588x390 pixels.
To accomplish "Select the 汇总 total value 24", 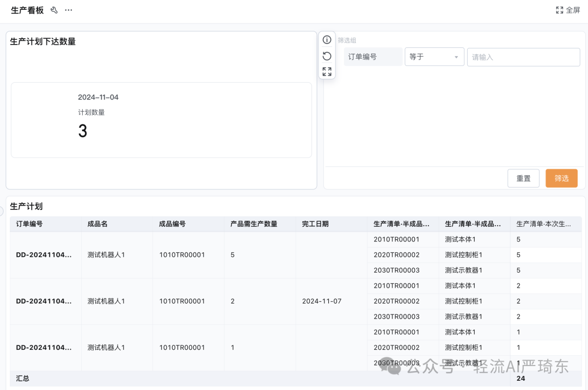I will click(520, 379).
